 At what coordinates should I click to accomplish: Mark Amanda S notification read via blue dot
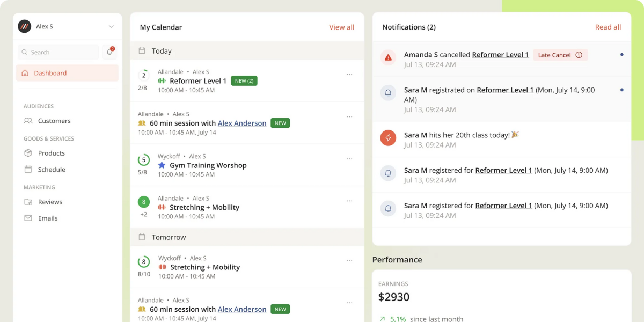[x=621, y=55]
